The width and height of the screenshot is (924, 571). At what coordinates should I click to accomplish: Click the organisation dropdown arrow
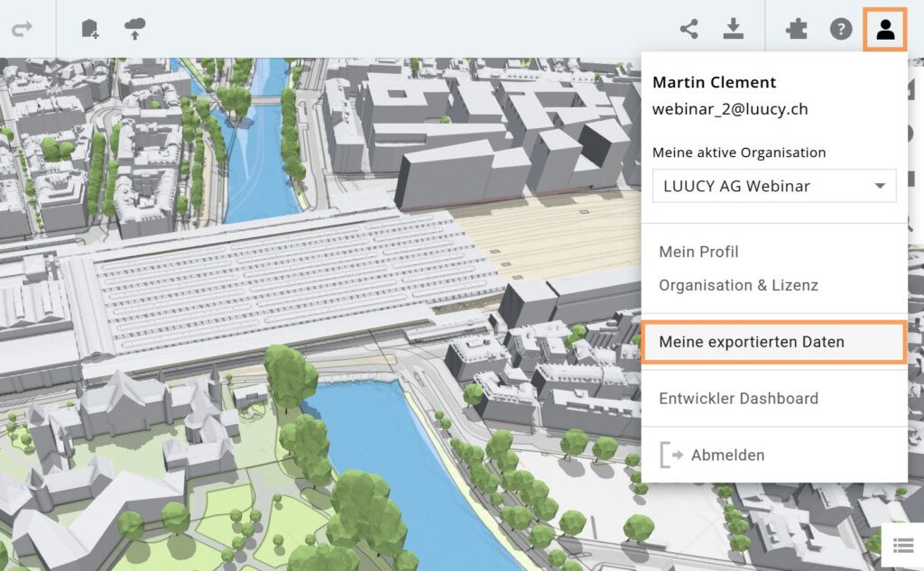tap(880, 187)
